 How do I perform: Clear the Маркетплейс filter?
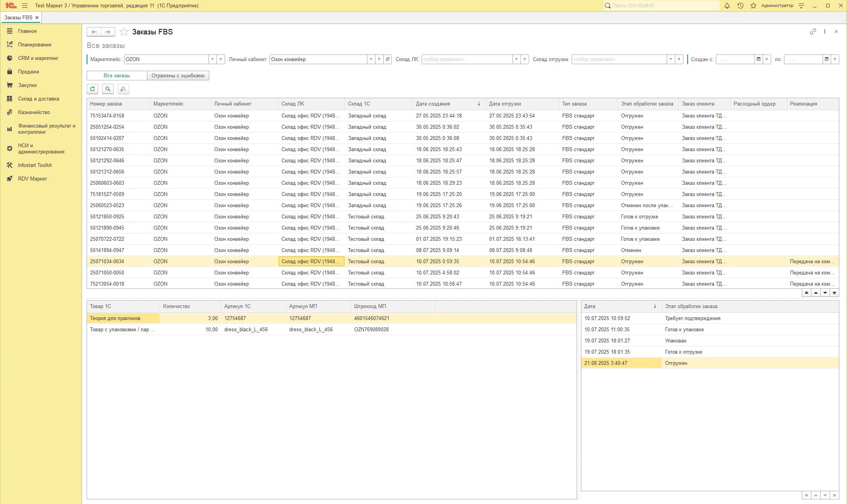coord(220,59)
